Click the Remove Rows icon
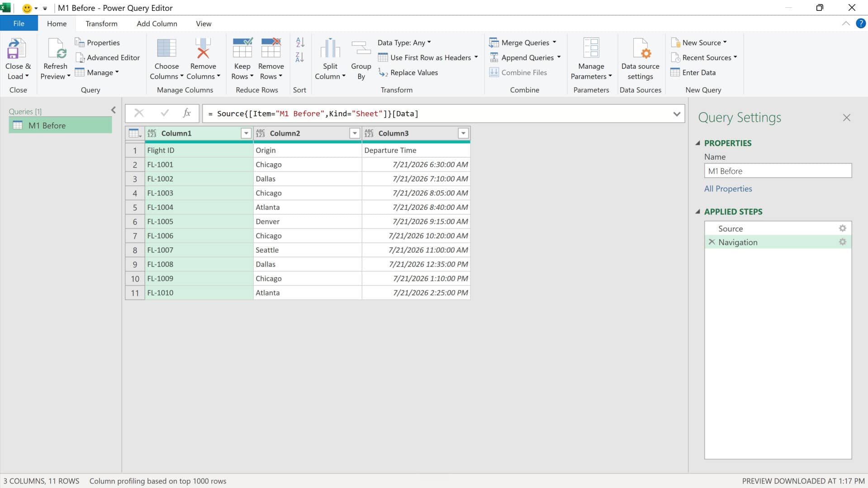Viewport: 868px width, 488px height. pos(271,48)
